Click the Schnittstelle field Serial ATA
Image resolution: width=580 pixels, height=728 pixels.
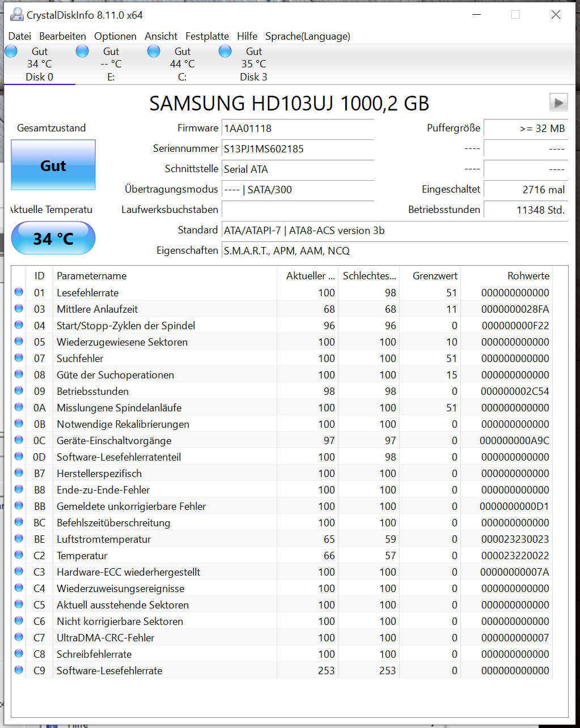click(x=298, y=169)
